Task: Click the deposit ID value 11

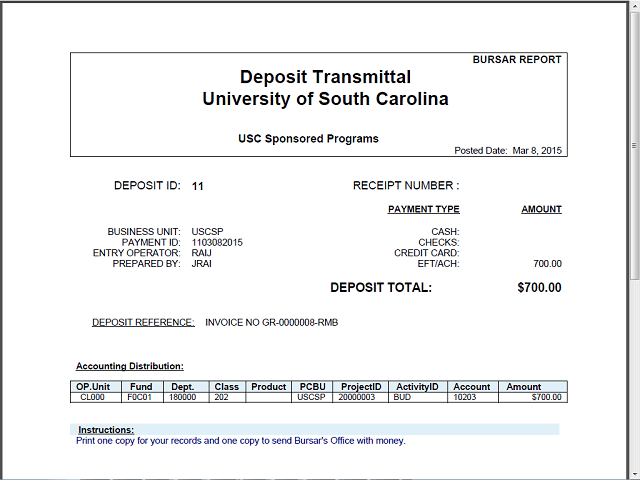Action: pos(198,186)
